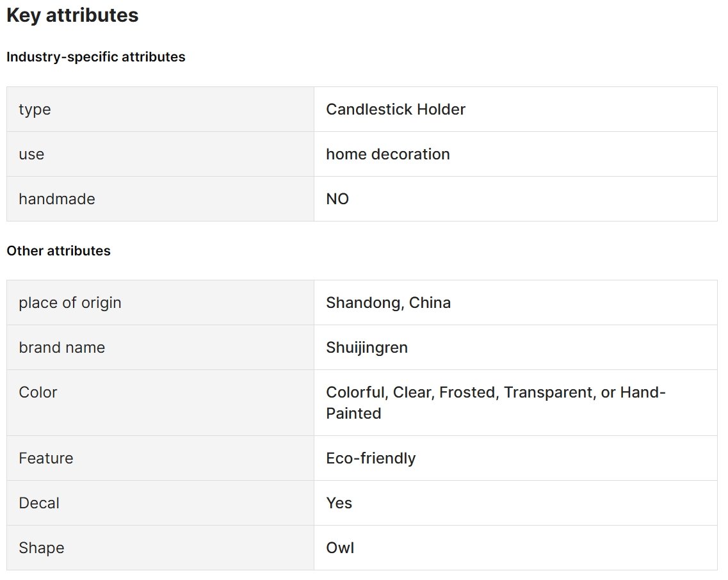728x580 pixels.
Task: Click the use label cell
Action: [x=160, y=154]
